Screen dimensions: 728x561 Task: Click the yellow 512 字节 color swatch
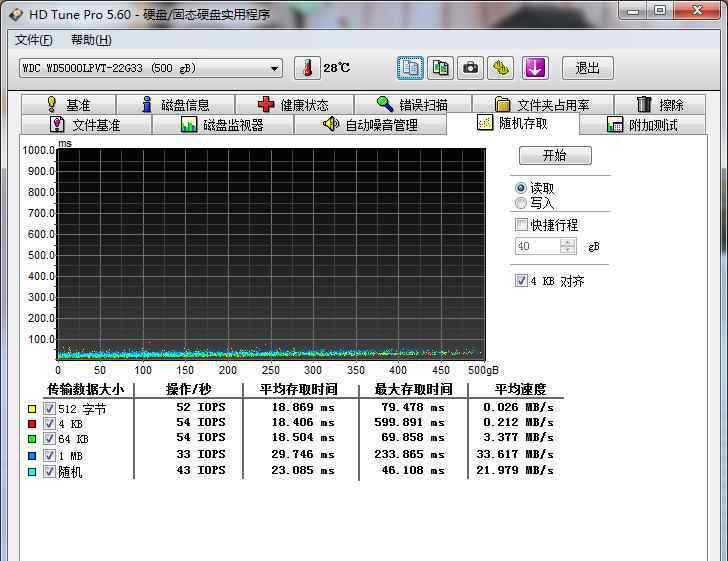[32, 409]
